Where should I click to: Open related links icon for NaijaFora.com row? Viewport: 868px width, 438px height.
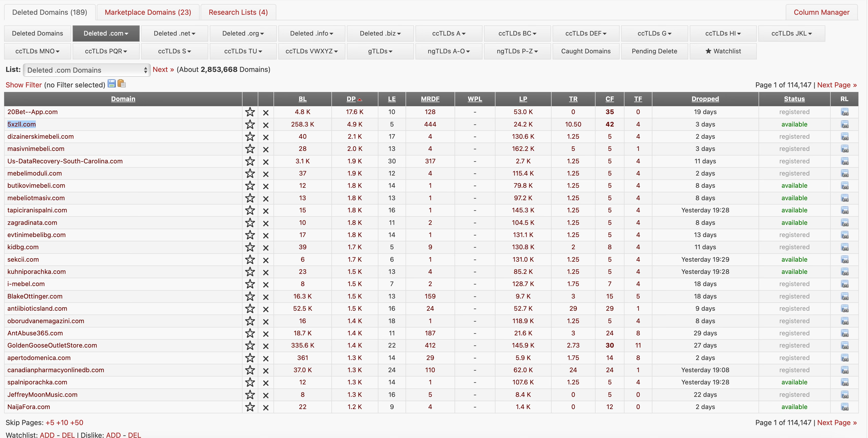point(844,407)
